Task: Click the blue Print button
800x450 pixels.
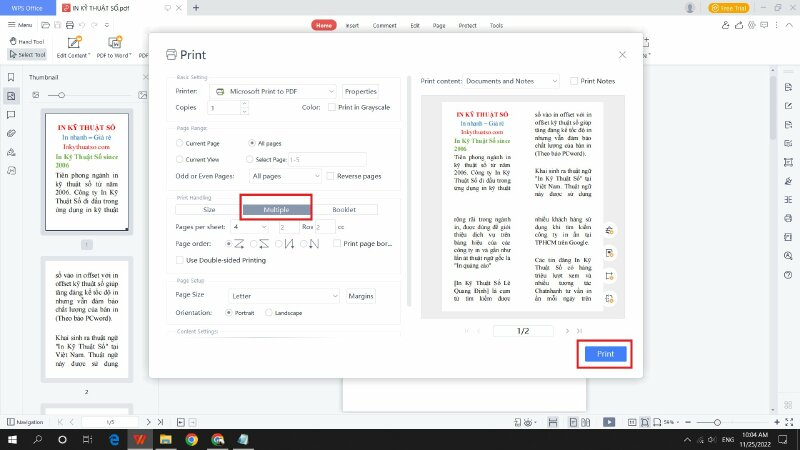Action: click(605, 354)
